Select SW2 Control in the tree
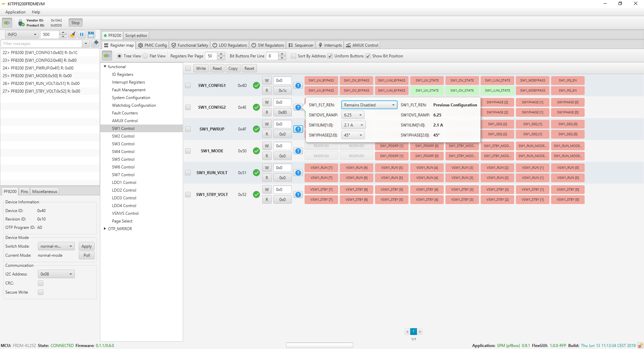 (123, 136)
